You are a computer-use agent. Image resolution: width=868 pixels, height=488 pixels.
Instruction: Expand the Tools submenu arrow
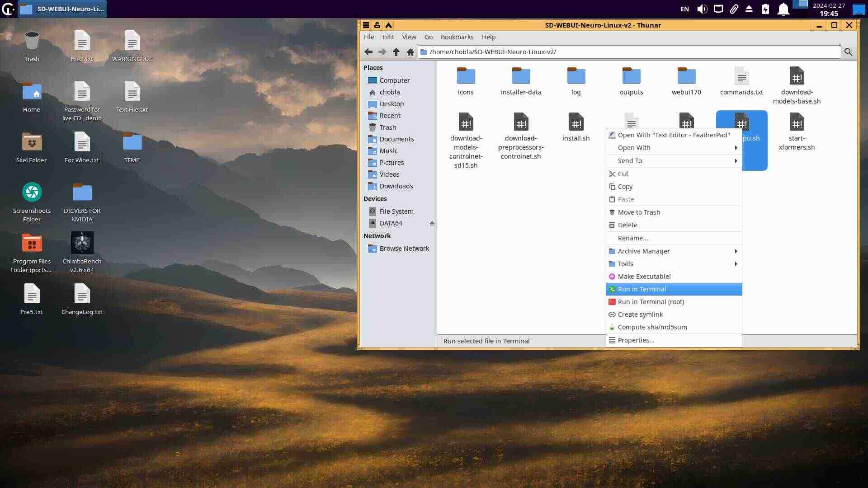click(x=736, y=264)
